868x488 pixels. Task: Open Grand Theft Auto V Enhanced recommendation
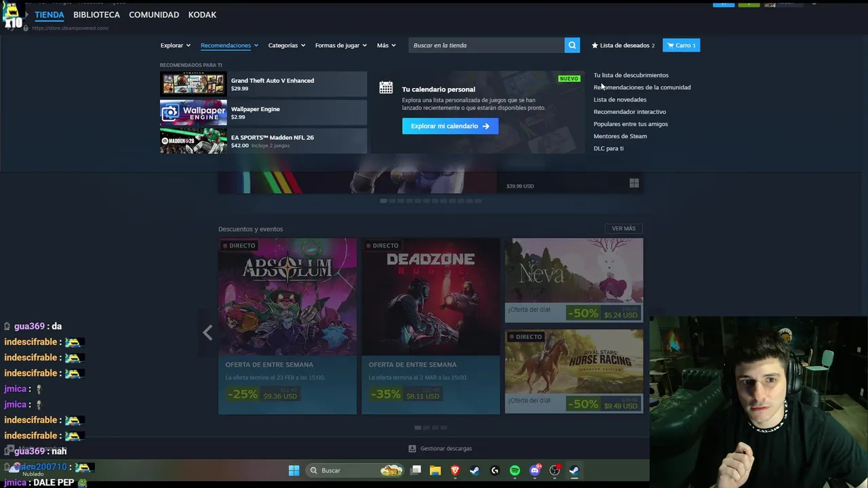tap(263, 84)
